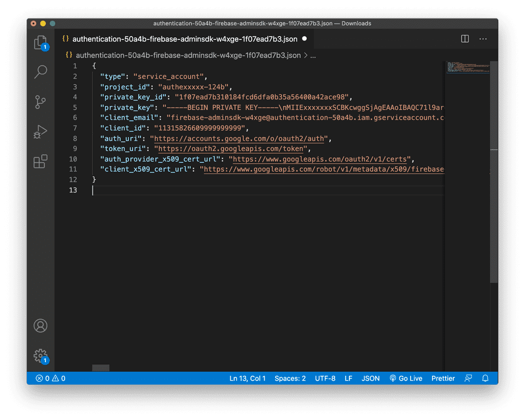Click the "auth_uri" key on line 8
The image size is (525, 420).
(x=121, y=138)
